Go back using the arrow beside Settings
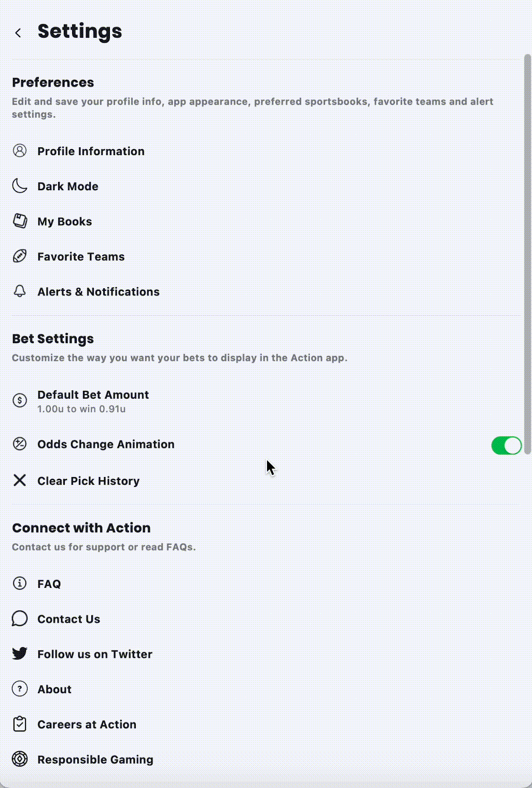The width and height of the screenshot is (532, 788). tap(18, 33)
